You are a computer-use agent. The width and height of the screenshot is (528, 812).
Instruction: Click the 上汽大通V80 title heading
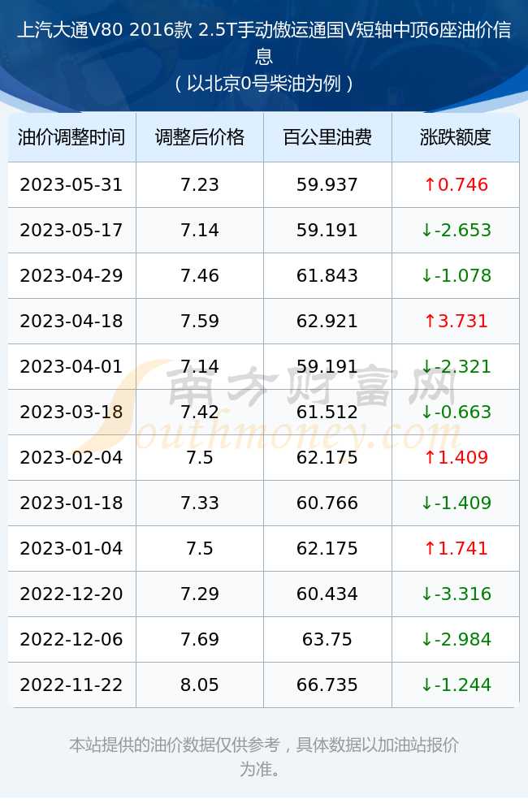click(264, 43)
